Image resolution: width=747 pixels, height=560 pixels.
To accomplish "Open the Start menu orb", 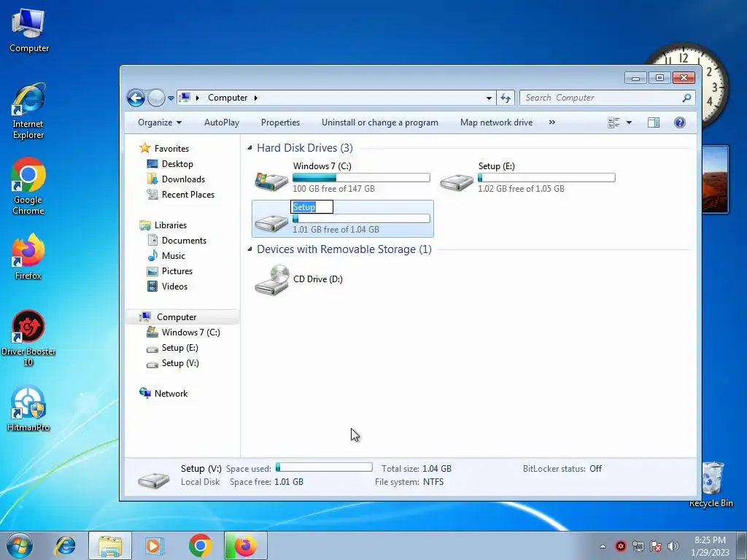I will click(19, 545).
